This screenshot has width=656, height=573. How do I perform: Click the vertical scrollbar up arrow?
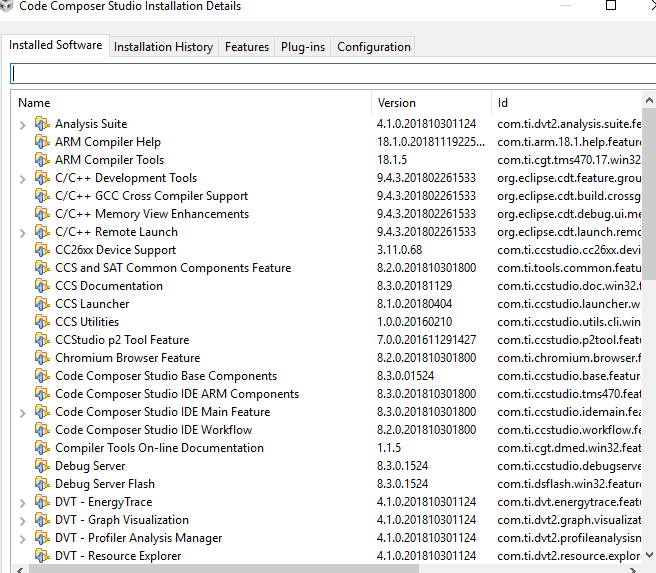[649, 100]
